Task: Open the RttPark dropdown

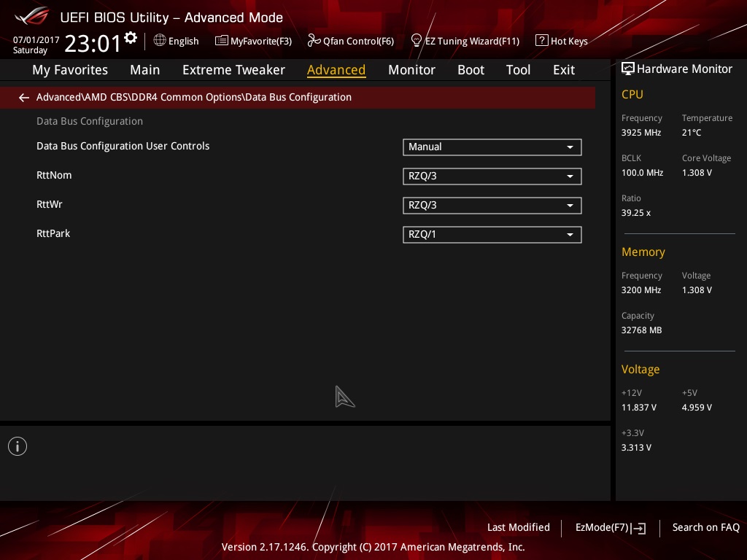Action: pos(492,234)
